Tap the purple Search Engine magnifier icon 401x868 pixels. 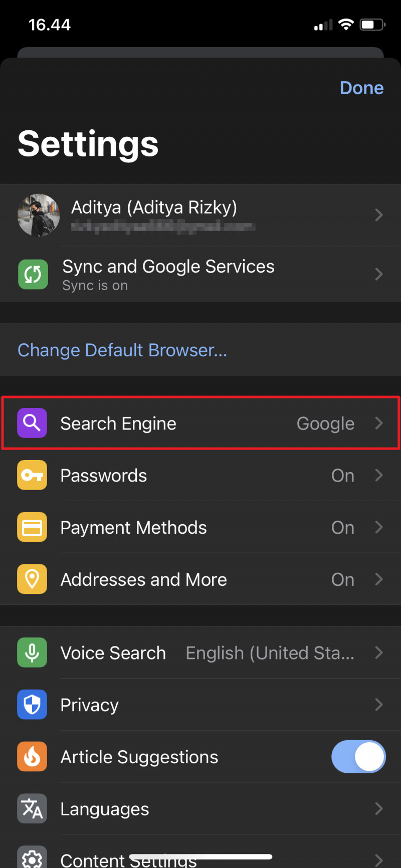click(32, 423)
